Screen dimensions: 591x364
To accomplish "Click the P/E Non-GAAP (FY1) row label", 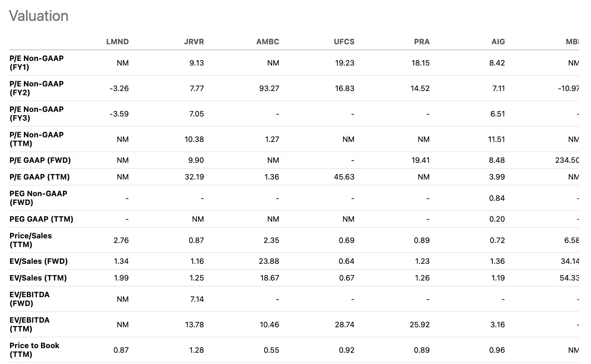I will coord(37,63).
